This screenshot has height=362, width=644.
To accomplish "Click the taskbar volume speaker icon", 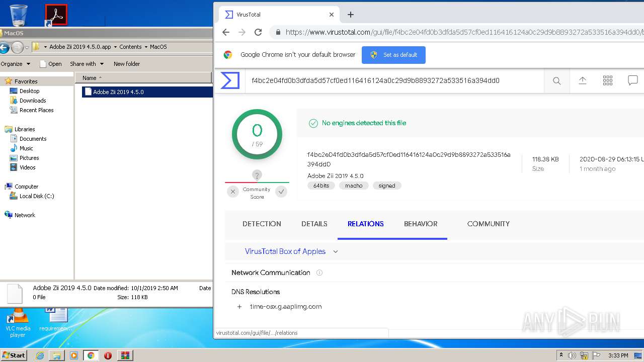I will 572,355.
